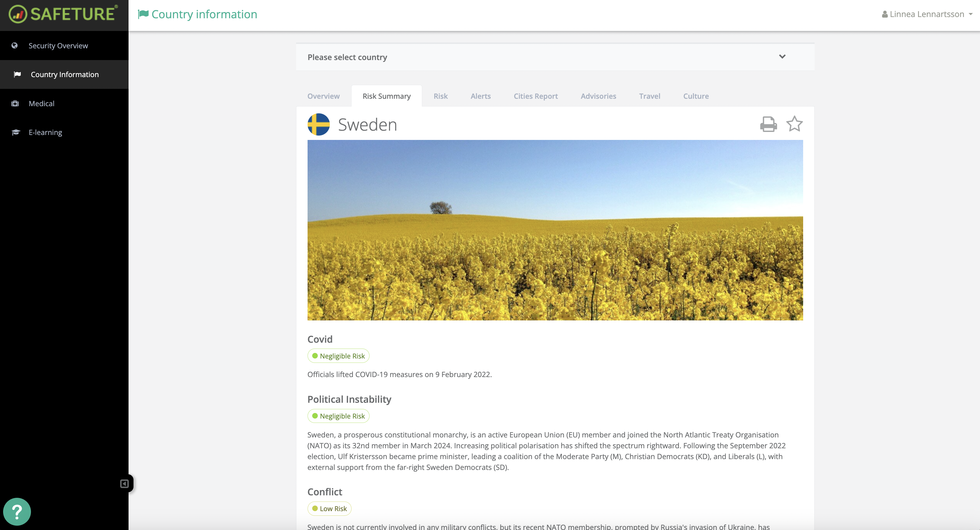Click the Country information header link
The image size is (980, 530).
(197, 14)
